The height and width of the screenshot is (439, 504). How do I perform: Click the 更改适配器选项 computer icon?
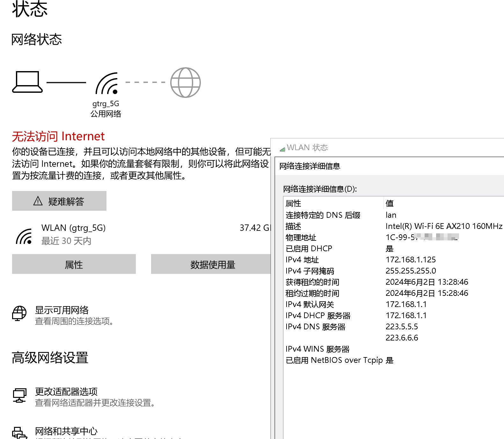(19, 395)
